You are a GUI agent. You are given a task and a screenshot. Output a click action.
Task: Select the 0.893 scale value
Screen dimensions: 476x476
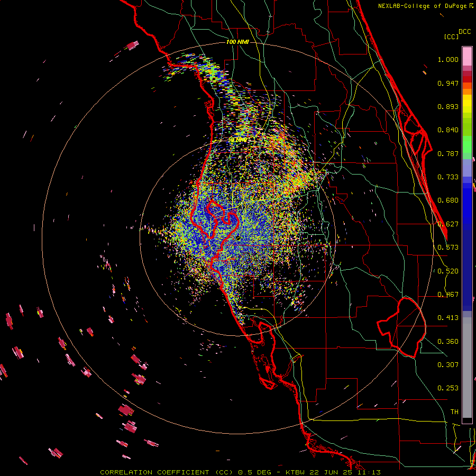[x=448, y=106]
